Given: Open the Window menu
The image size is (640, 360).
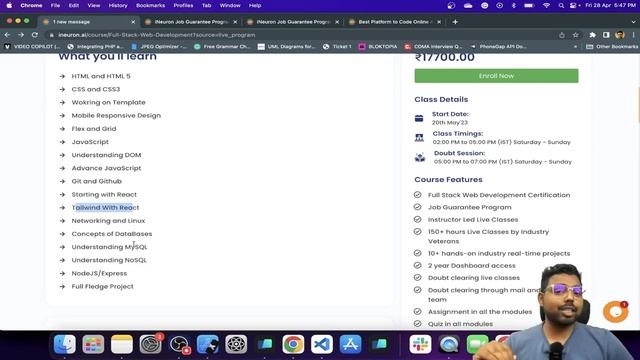Looking at the screenshot, I should (x=230, y=6).
